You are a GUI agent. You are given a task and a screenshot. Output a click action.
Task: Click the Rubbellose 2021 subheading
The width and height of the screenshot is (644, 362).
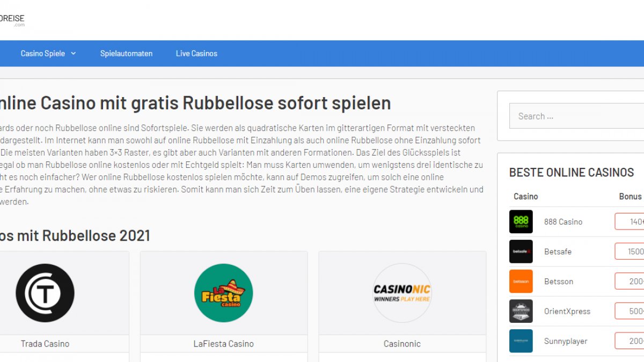pos(75,235)
